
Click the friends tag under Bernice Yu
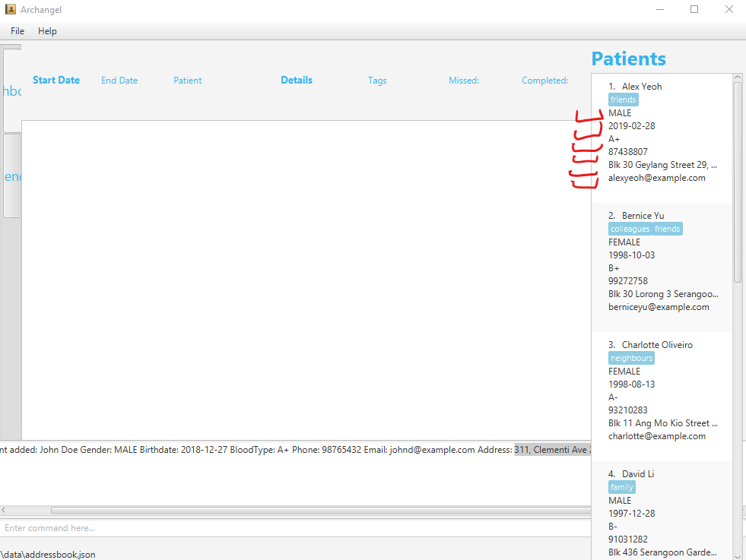click(x=668, y=229)
